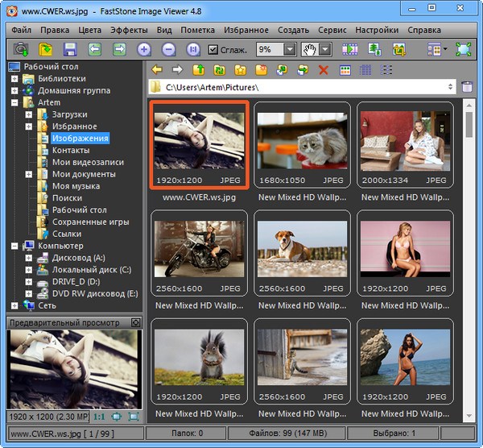Image resolution: width=483 pixels, height=448 pixels.
Task: Click the Save (floppy disk) toolbar icon
Action: click(x=69, y=49)
